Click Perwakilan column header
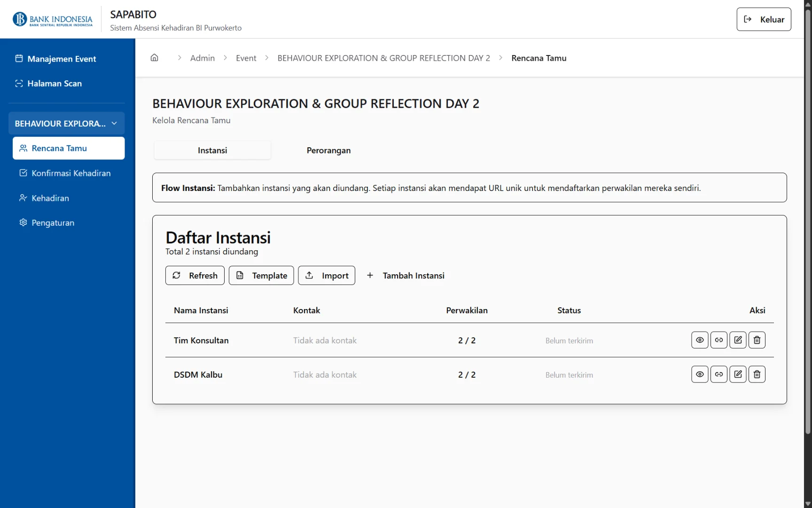 pyautogui.click(x=467, y=310)
